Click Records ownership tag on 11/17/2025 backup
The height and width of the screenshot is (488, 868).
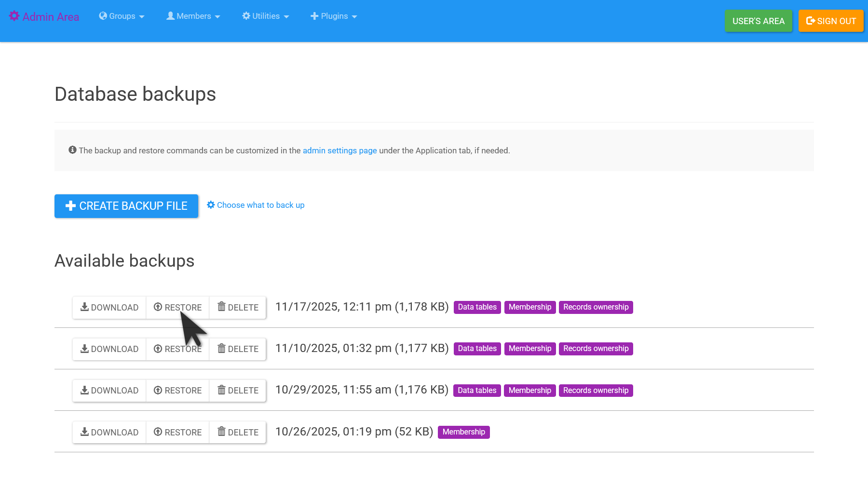596,307
